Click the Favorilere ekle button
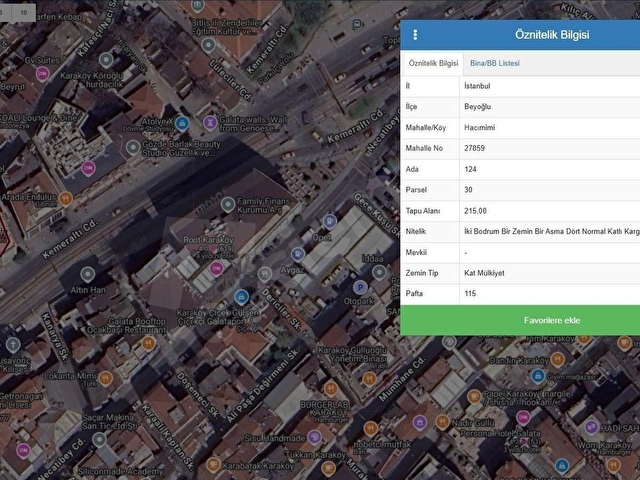This screenshot has height=480, width=640. [x=551, y=320]
